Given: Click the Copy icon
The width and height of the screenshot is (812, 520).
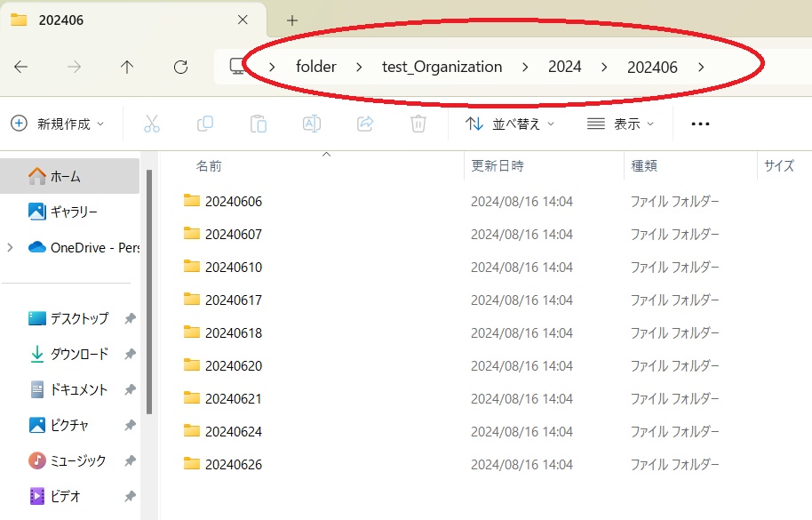Looking at the screenshot, I should click(x=205, y=124).
